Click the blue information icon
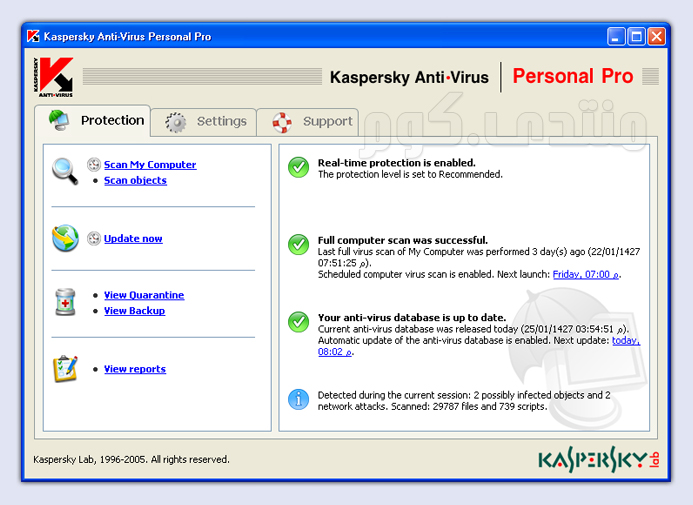The height and width of the screenshot is (505, 693). 298,399
